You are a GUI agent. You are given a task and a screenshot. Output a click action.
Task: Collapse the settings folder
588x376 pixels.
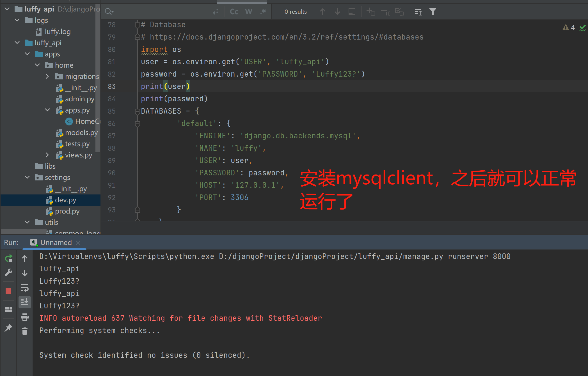(x=27, y=177)
